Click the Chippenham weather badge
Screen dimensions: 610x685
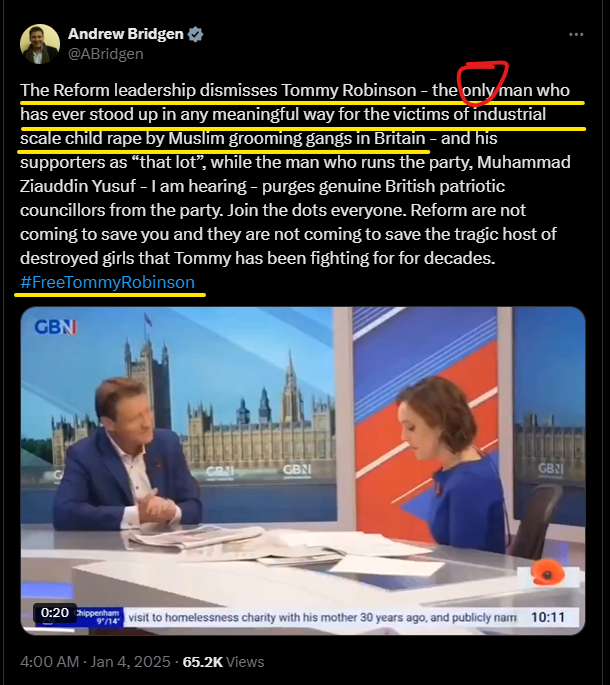(100, 617)
